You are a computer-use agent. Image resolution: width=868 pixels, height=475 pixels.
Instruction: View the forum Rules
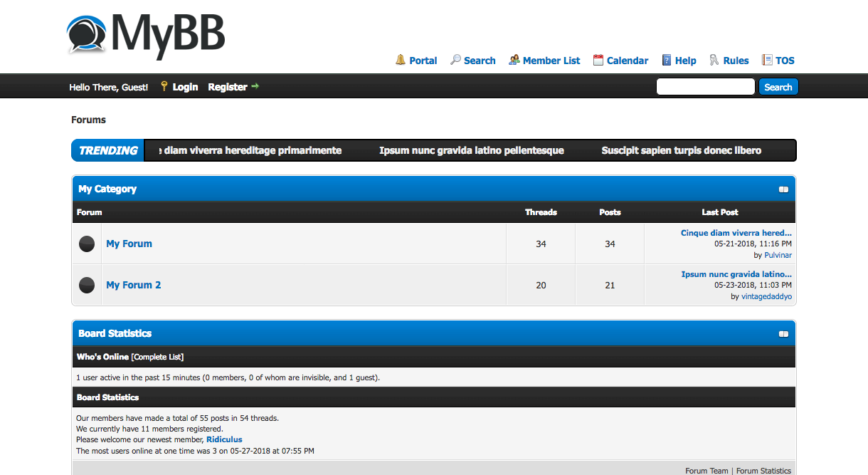point(736,61)
